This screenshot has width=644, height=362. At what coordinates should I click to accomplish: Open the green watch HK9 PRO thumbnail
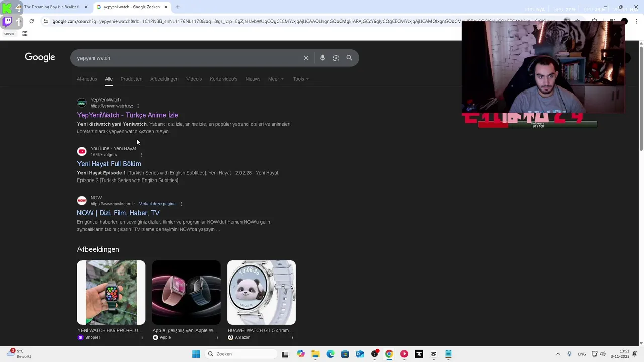click(x=111, y=293)
